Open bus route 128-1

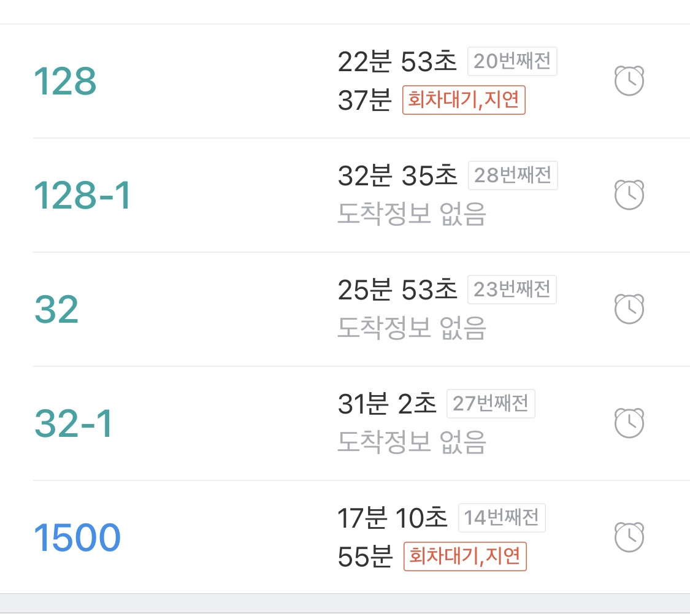tap(82, 196)
